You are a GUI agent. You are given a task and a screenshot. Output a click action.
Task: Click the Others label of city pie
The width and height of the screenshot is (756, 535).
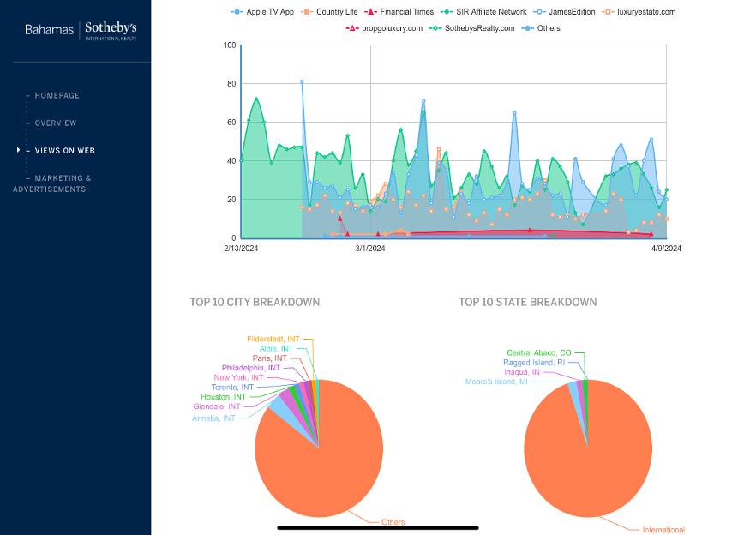click(393, 522)
